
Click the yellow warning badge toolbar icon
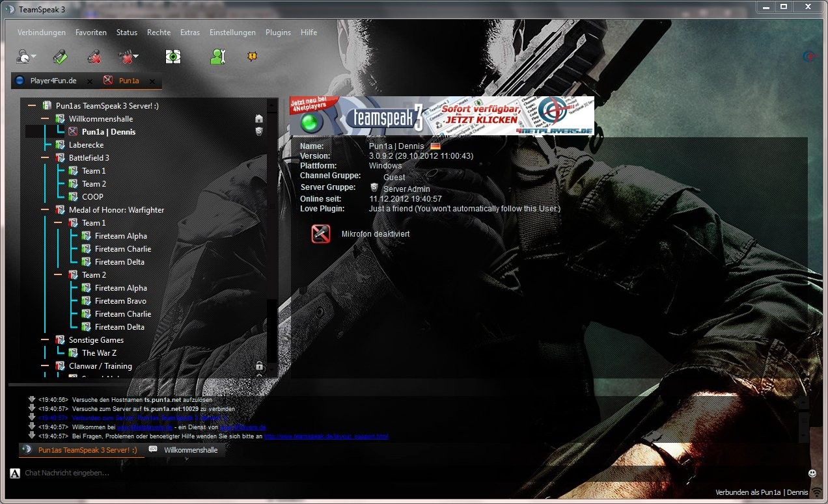[x=252, y=57]
